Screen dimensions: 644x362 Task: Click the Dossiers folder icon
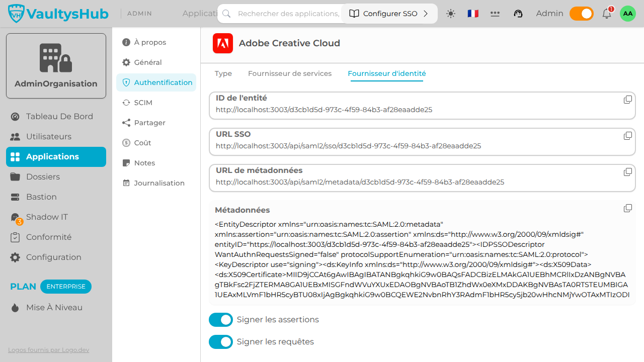15,177
